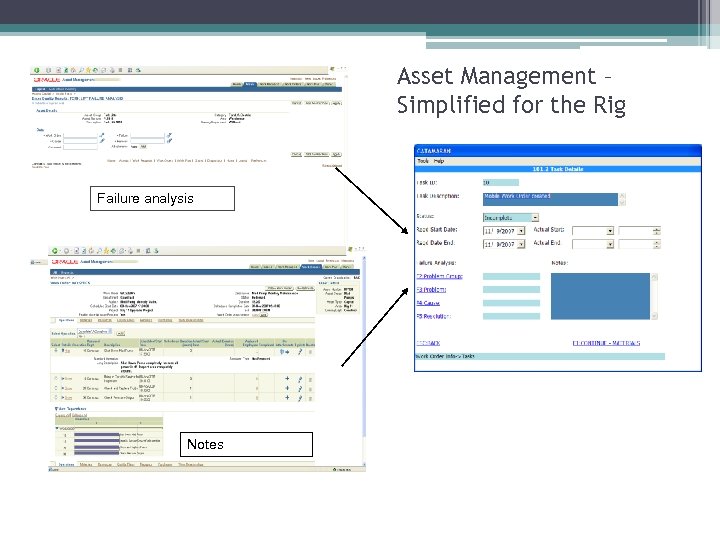720x540 pixels.
Task: Click the F3 Problem link
Action: 431,289
